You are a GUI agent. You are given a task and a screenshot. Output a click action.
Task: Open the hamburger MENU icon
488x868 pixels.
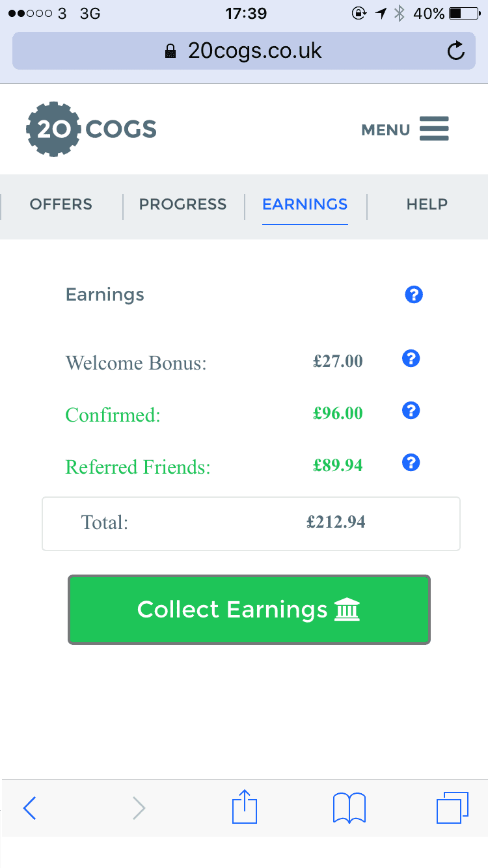pos(434,129)
